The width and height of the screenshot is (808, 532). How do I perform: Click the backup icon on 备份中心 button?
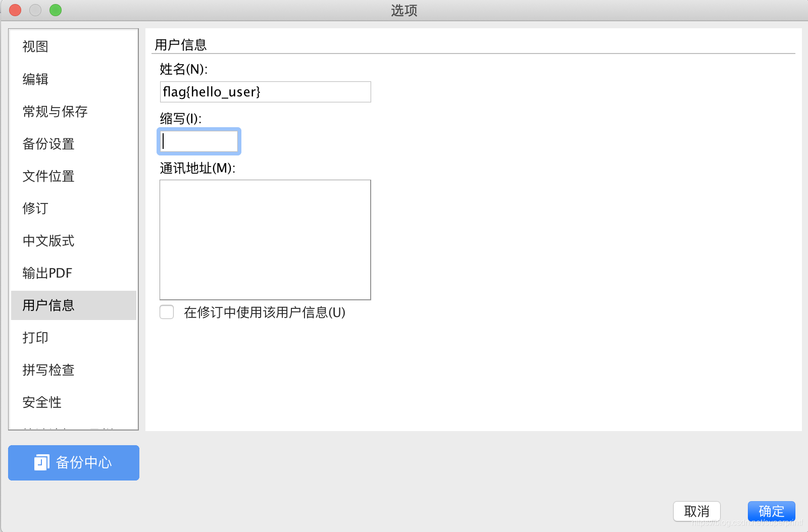[x=41, y=462]
